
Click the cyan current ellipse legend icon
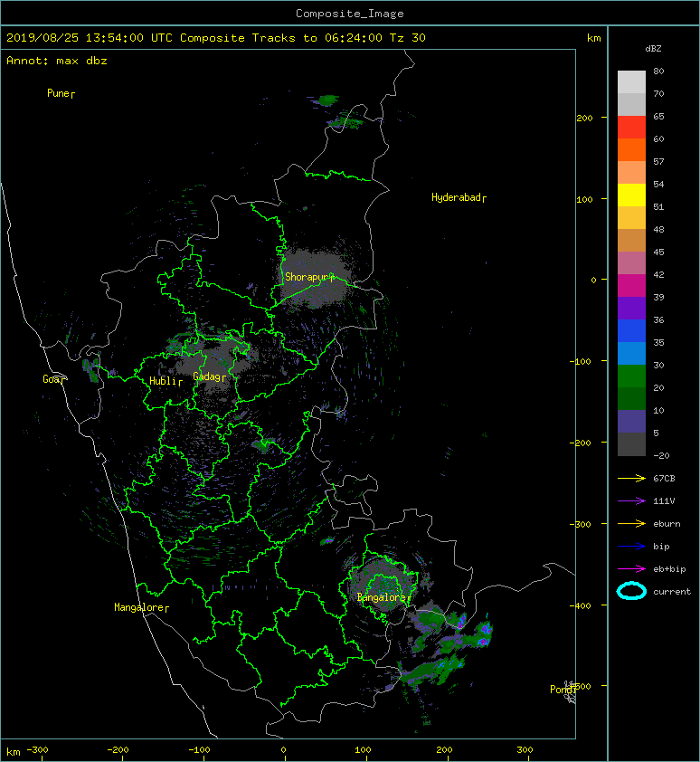coord(631,591)
